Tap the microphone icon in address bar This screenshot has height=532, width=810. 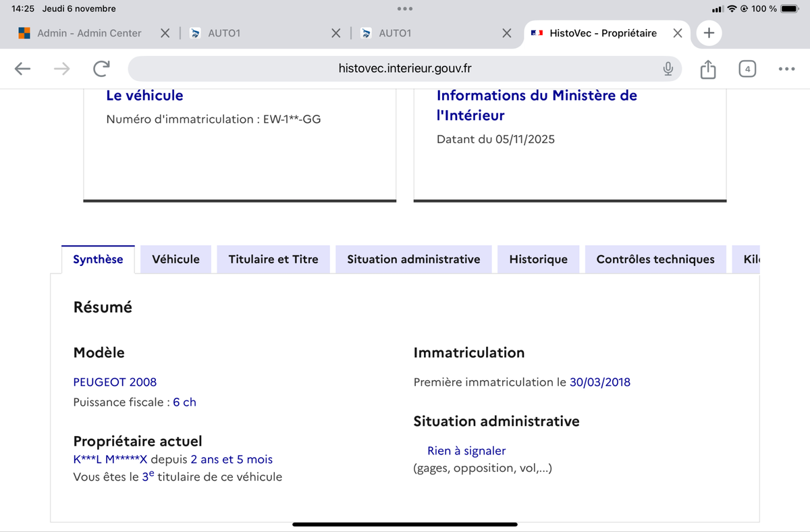[668, 68]
